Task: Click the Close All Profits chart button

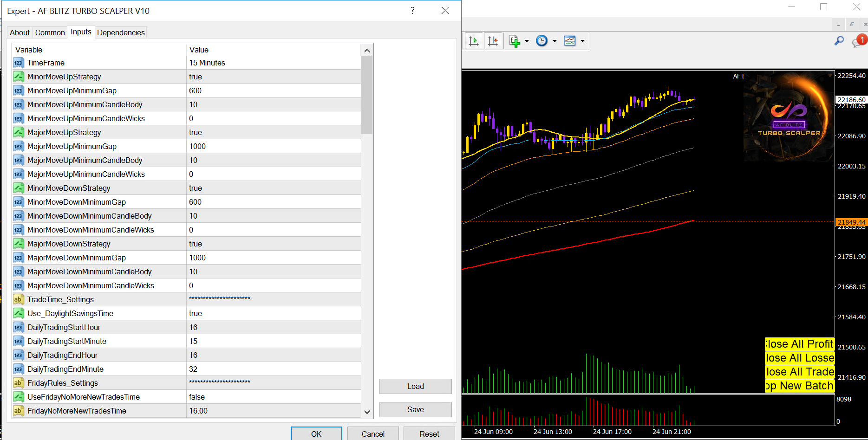Action: 800,344
